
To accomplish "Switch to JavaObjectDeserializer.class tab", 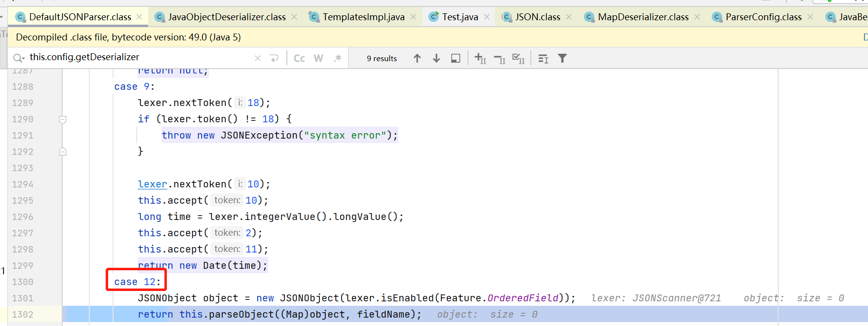I will [226, 17].
